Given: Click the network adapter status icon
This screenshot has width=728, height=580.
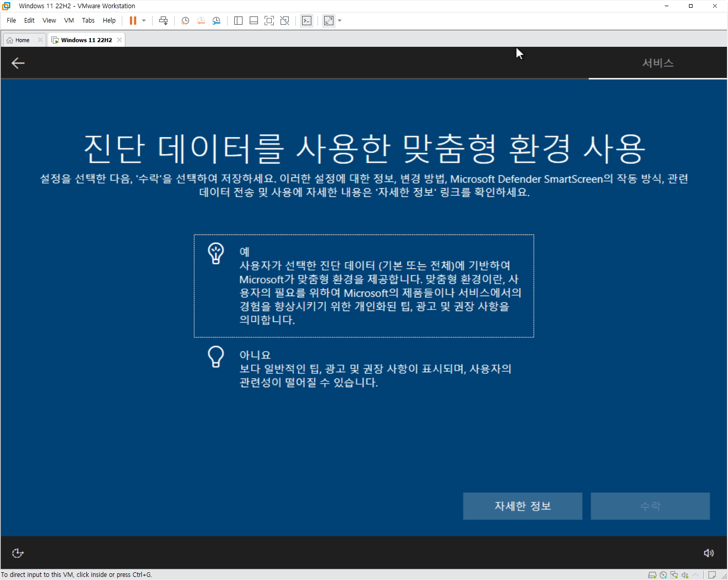Looking at the screenshot, I should pos(674,575).
